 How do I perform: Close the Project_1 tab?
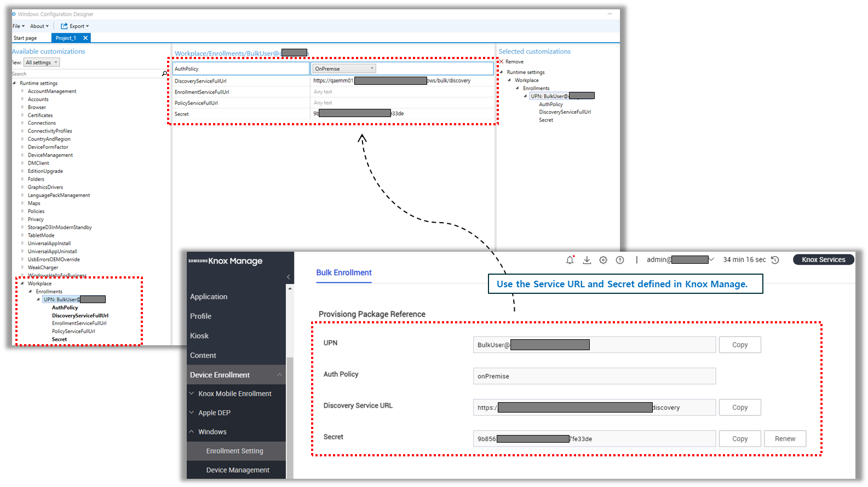click(85, 38)
